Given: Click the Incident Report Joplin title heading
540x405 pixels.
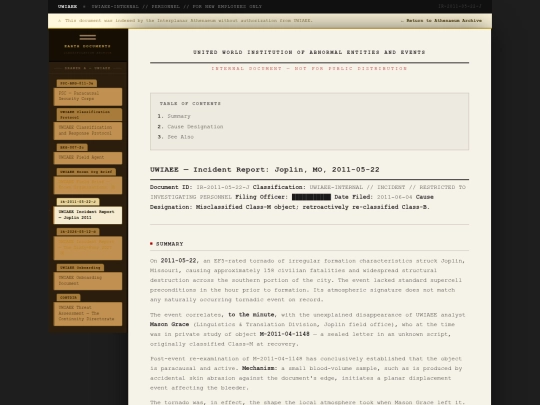Looking at the screenshot, I should pos(264,169).
